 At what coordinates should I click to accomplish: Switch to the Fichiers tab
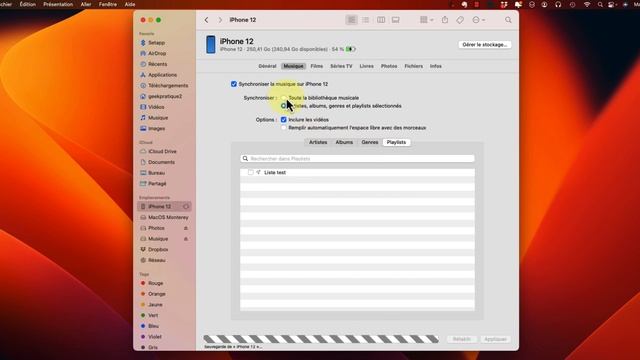click(413, 66)
